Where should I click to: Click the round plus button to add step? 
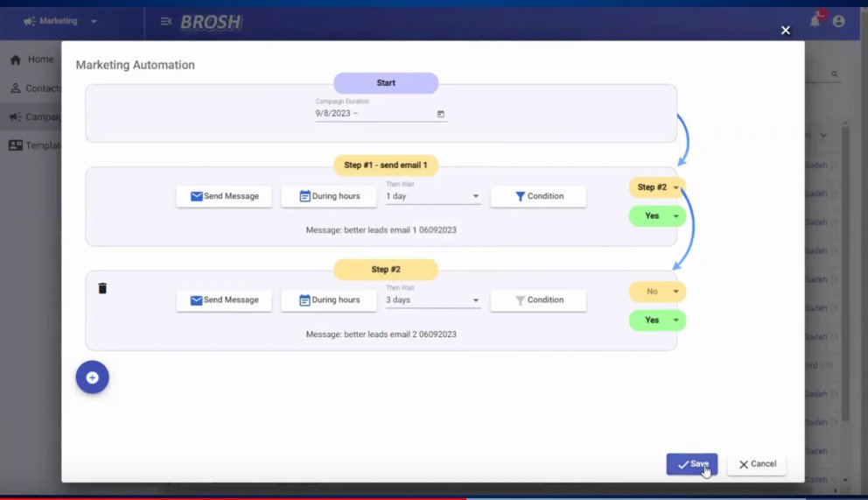92,377
